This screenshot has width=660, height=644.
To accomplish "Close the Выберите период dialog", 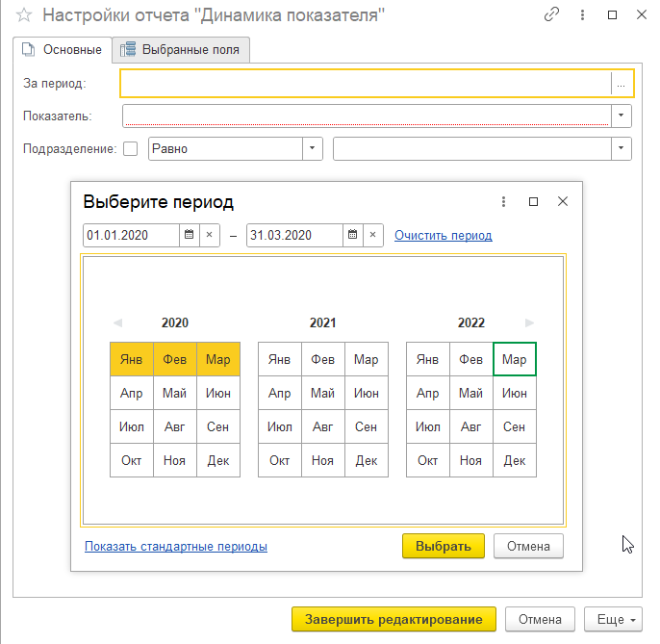I will click(x=563, y=202).
